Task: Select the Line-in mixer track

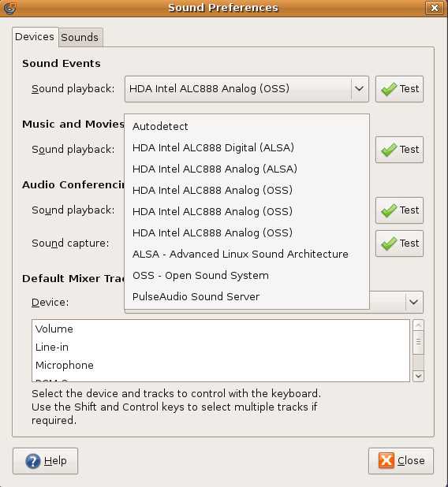Action: pos(220,347)
